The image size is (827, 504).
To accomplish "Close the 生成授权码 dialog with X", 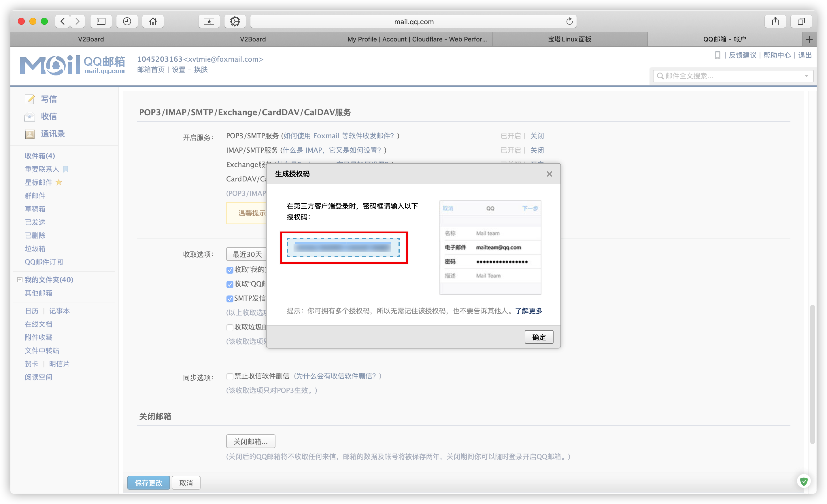I will [549, 174].
